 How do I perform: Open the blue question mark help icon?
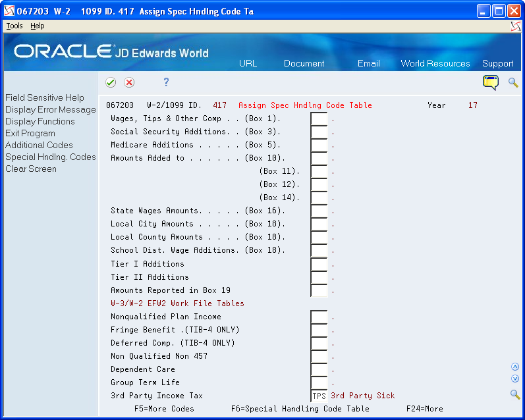click(166, 82)
